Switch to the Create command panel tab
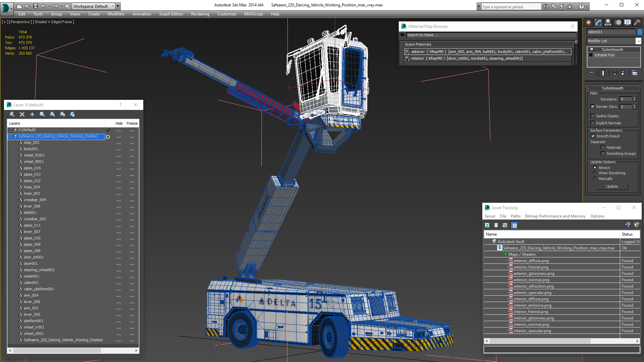Image resolution: width=644 pixels, height=362 pixels. tap(588, 22)
